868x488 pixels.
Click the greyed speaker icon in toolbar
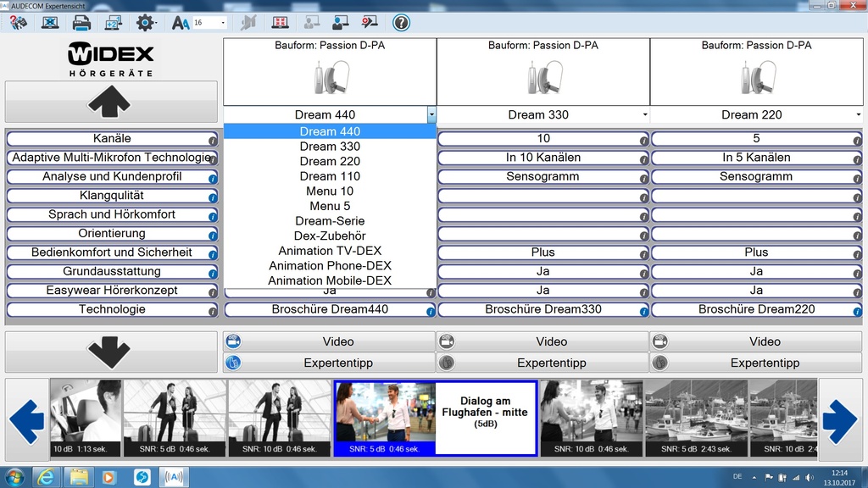point(248,23)
